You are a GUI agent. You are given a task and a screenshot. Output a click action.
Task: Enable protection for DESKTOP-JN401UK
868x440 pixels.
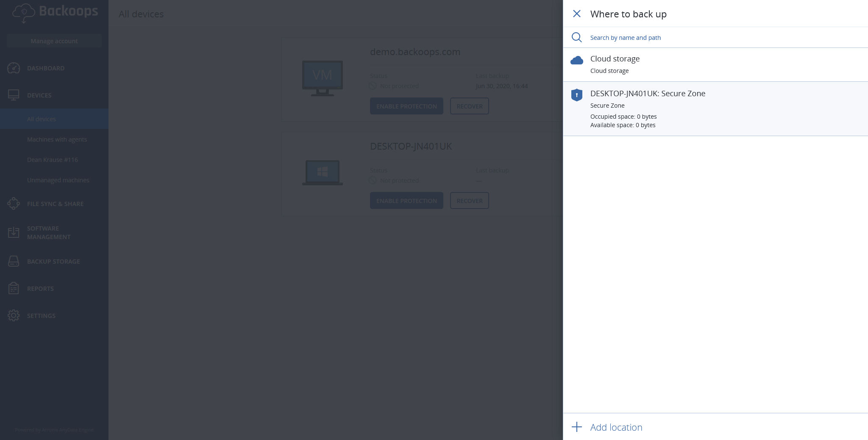[x=406, y=201]
